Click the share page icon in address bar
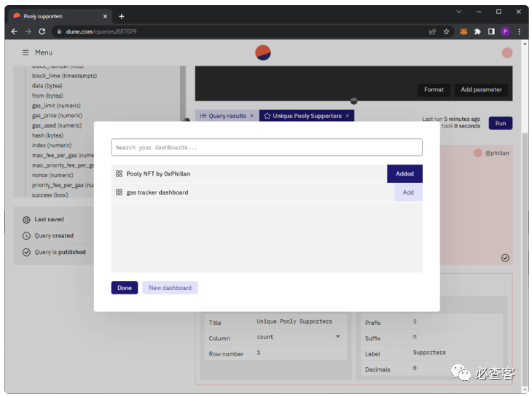Image resolution: width=532 pixels, height=397 pixels. (432, 31)
